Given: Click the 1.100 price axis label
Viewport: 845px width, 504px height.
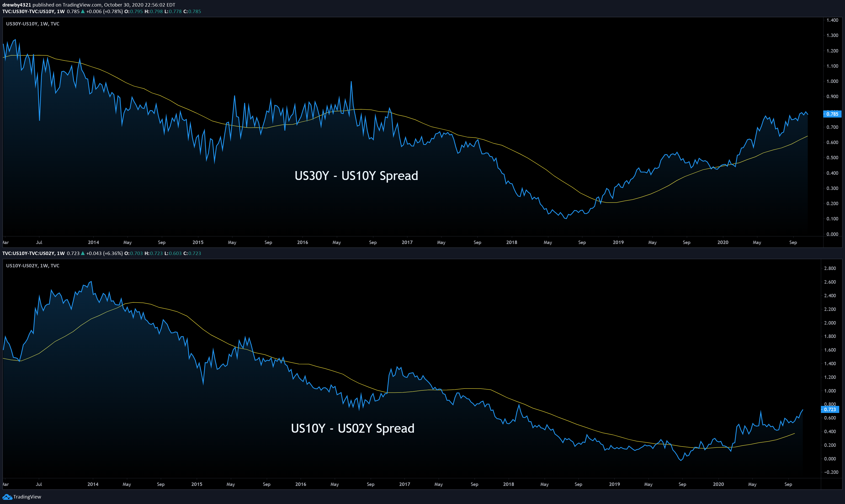Looking at the screenshot, I should point(832,66).
